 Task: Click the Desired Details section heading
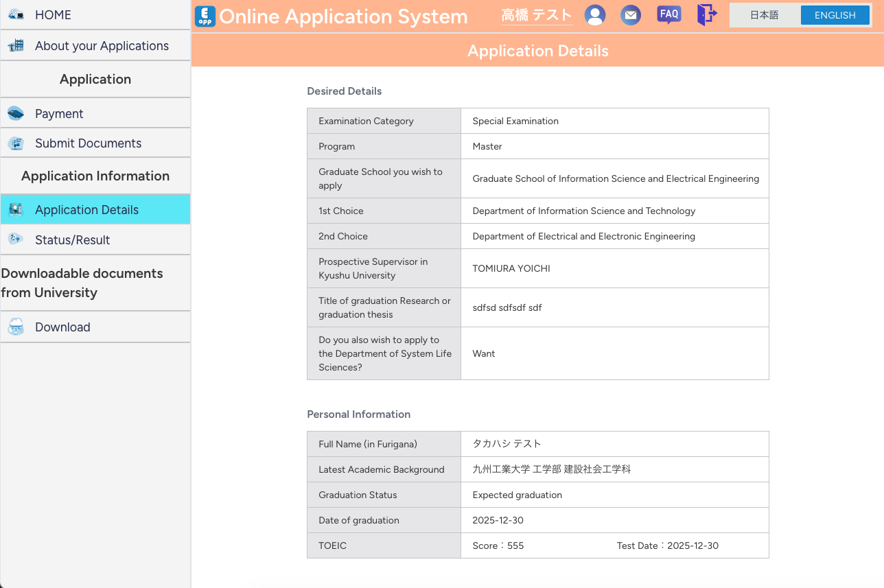pos(345,91)
